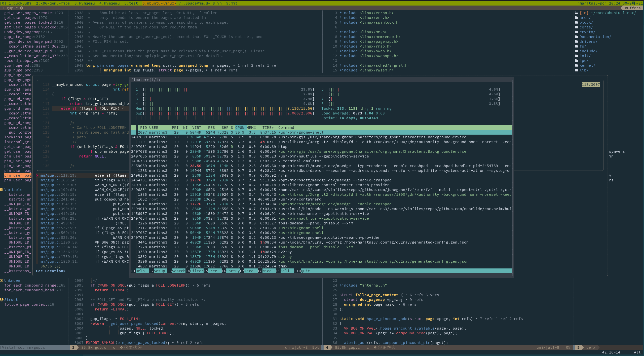Click F9 Kill in htop footer
This screenshot has width=644, height=356.
(285, 271)
